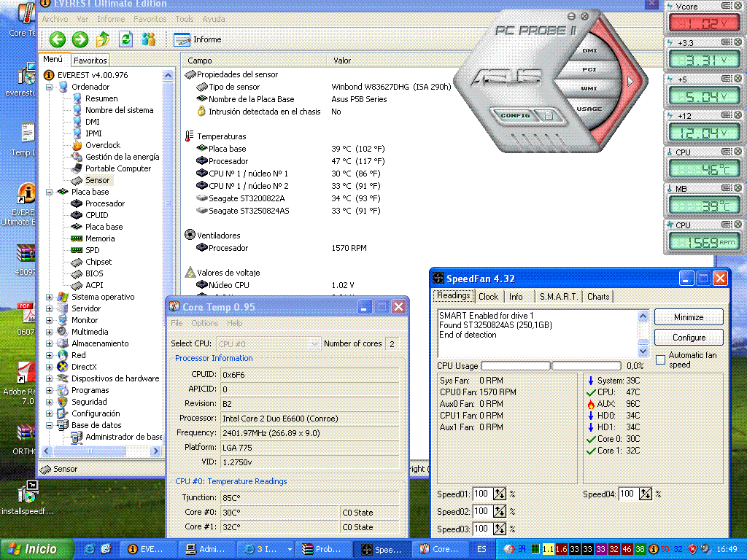Click the Refresh icon in EVEREST toolbar

click(x=125, y=39)
